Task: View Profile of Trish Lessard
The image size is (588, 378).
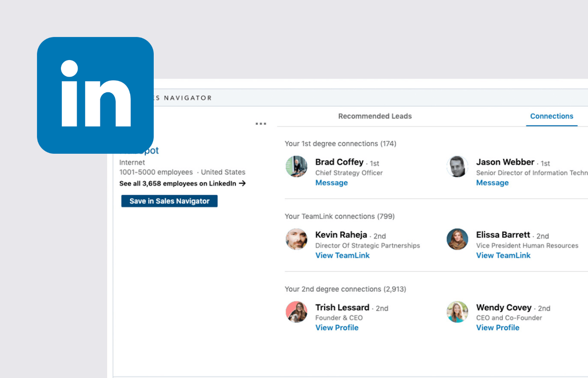Action: [x=337, y=328]
